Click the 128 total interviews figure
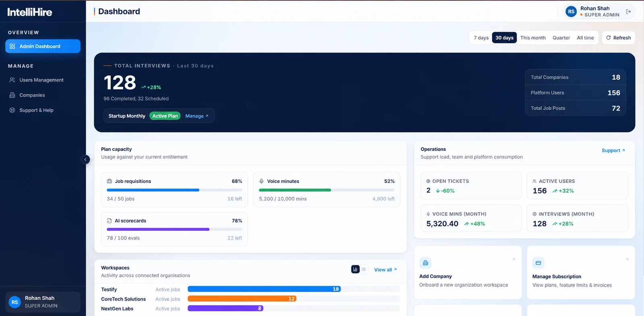Viewport: 644px width, 316px height. tap(120, 83)
